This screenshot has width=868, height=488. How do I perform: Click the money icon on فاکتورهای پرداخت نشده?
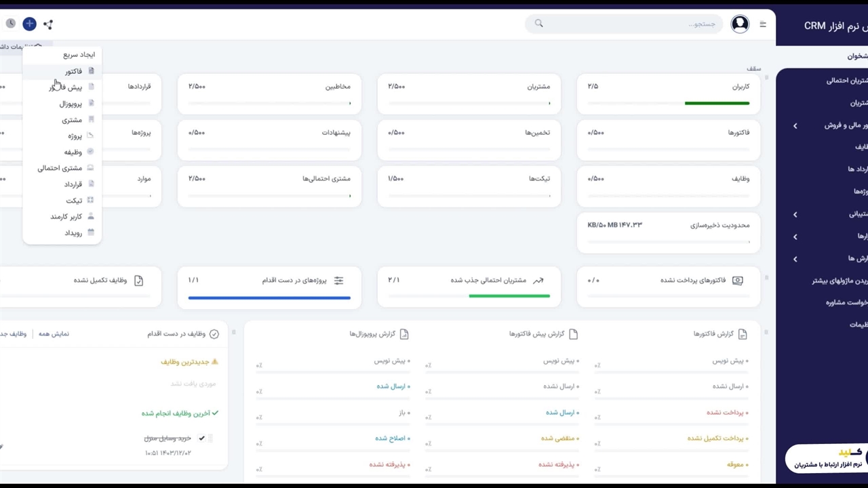tap(738, 281)
